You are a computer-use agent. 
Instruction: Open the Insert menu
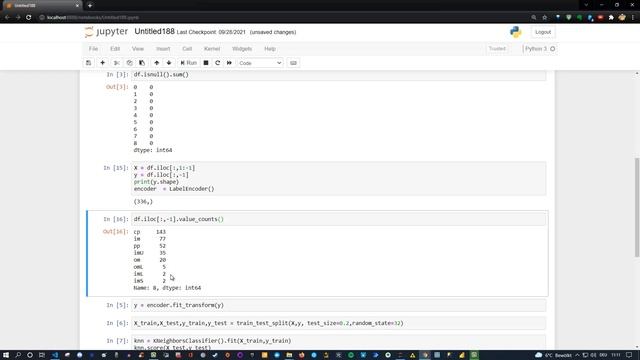[163, 49]
